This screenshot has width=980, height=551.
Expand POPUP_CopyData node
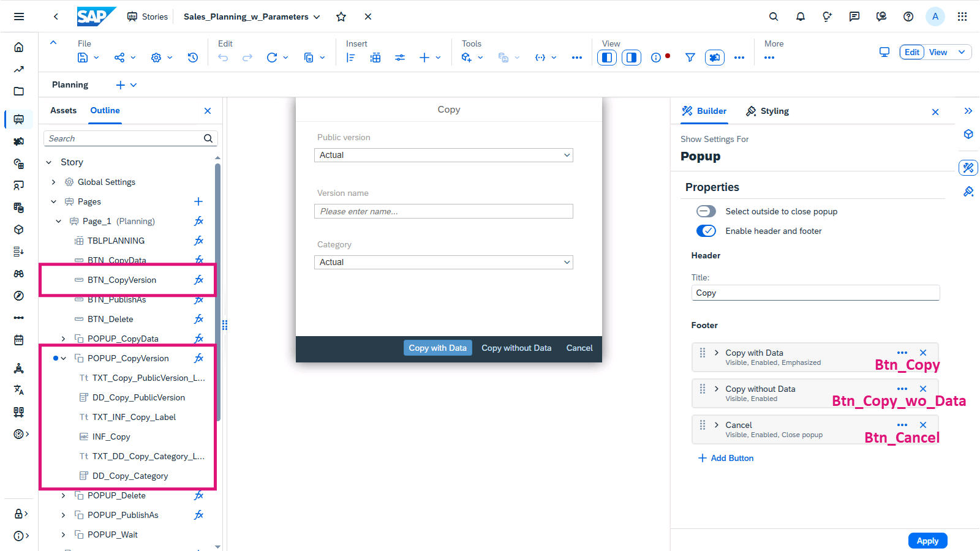tap(64, 339)
